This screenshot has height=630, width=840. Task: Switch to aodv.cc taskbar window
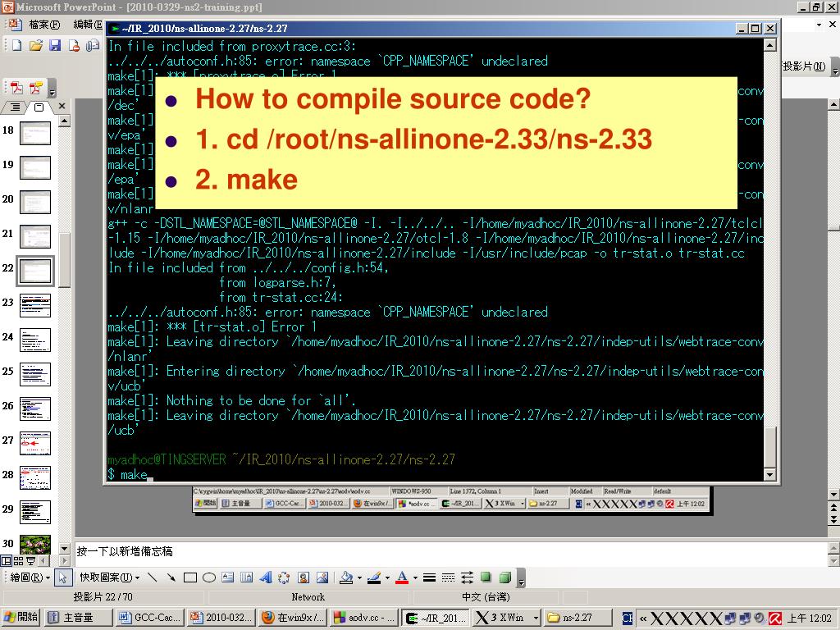point(363,618)
